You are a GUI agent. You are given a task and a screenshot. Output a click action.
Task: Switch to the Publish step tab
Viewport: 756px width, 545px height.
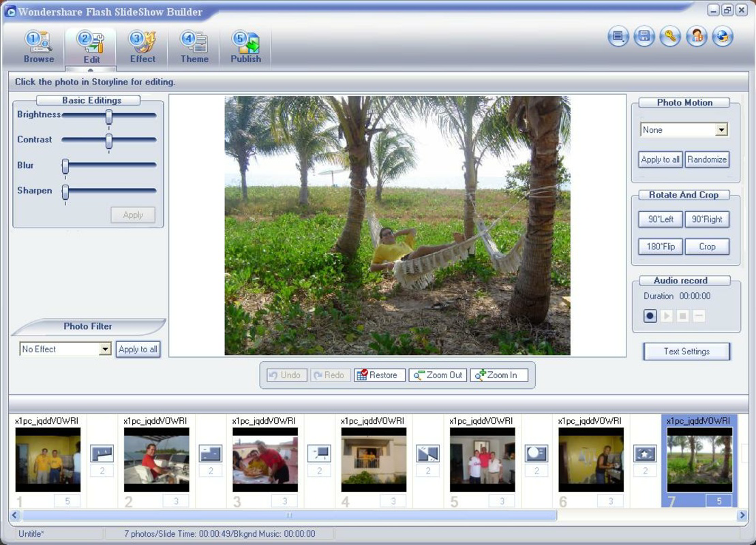click(245, 47)
